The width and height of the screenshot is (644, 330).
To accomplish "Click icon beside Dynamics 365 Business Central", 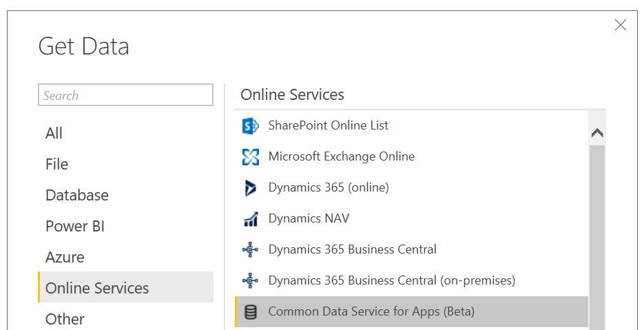I will pyautogui.click(x=250, y=249).
